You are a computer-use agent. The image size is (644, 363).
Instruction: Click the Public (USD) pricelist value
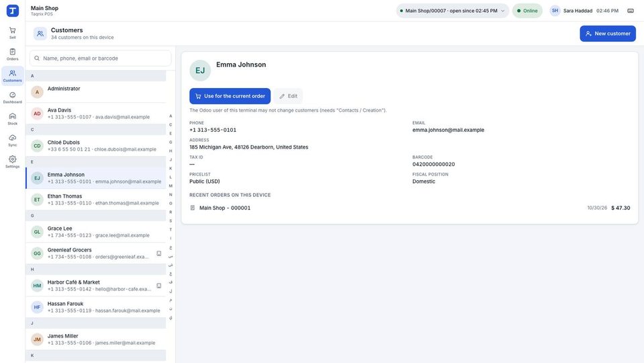[205, 182]
